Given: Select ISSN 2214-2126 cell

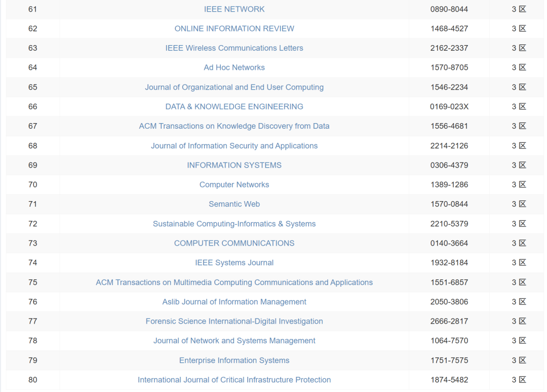Looking at the screenshot, I should pyautogui.click(x=449, y=146).
